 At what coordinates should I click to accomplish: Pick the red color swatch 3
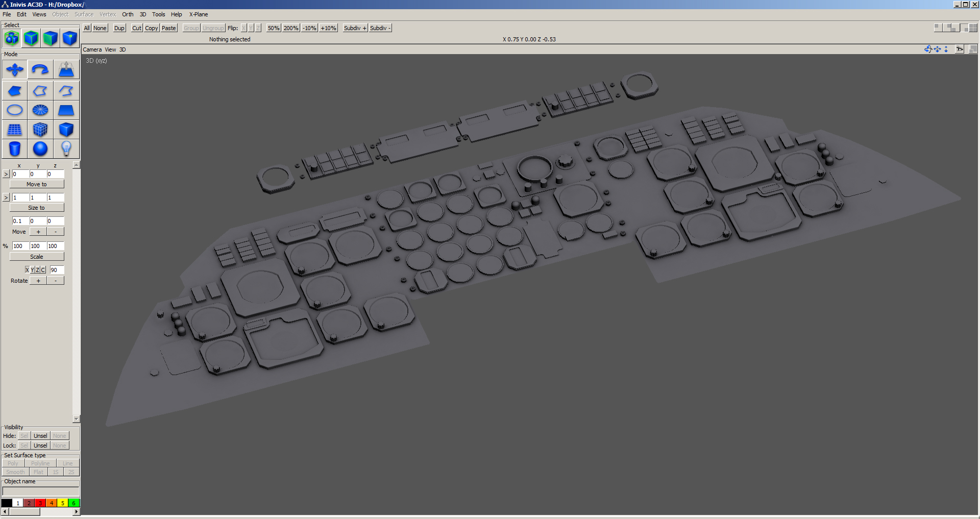point(40,503)
